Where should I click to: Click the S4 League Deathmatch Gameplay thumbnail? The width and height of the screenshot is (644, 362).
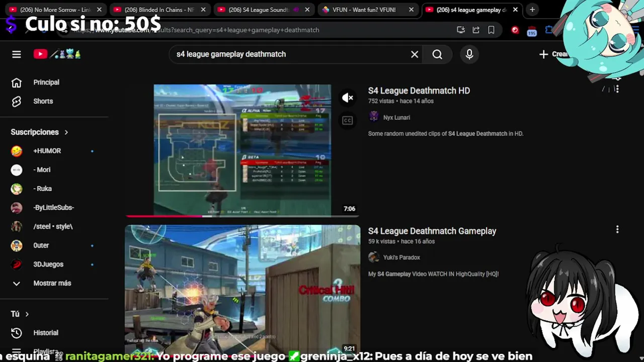point(243,290)
